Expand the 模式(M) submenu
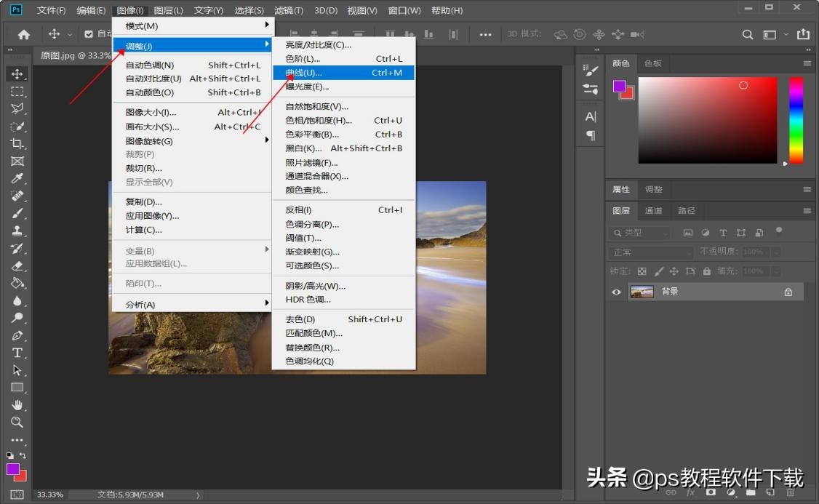The width and height of the screenshot is (819, 504). click(x=192, y=25)
